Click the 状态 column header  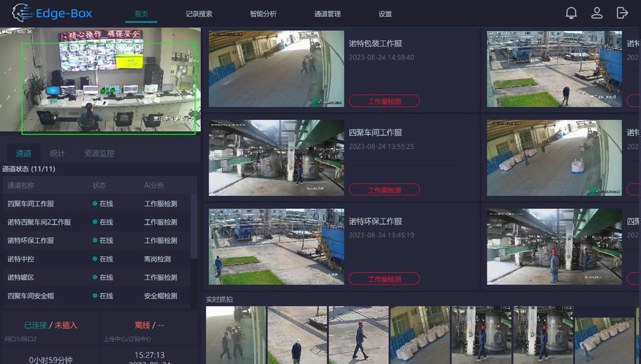click(x=99, y=185)
